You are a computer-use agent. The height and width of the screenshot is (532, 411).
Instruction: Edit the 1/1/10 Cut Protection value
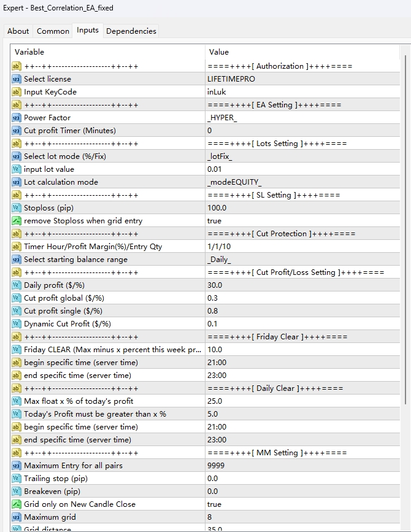[x=302, y=247]
